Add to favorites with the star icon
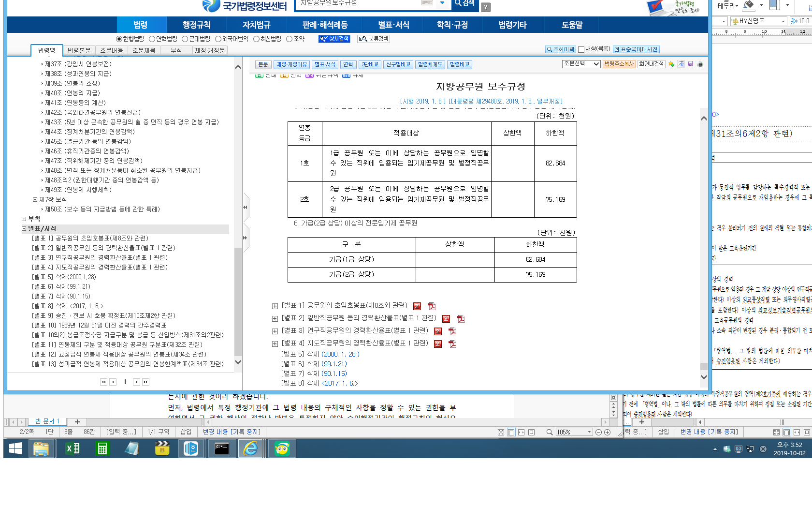 pos(671,64)
